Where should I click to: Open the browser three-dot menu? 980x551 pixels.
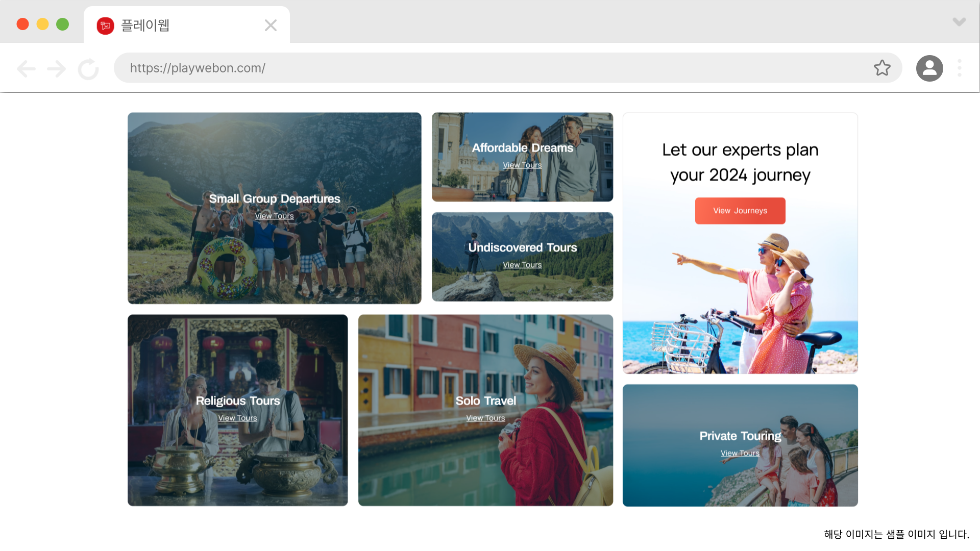click(x=960, y=68)
